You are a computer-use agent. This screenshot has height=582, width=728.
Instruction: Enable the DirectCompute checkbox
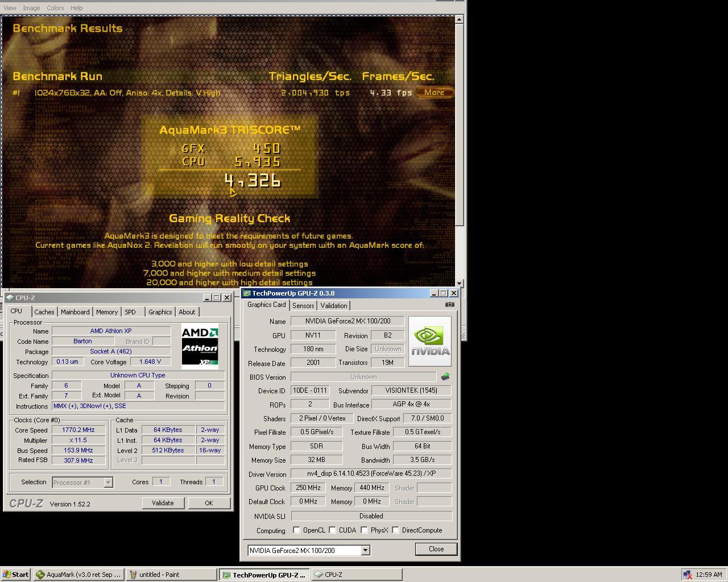pos(395,530)
